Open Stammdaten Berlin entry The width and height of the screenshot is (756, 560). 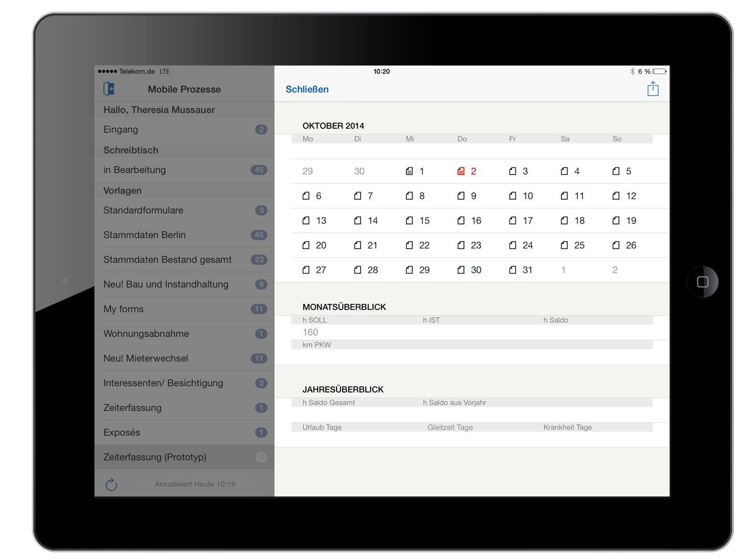pos(184,235)
